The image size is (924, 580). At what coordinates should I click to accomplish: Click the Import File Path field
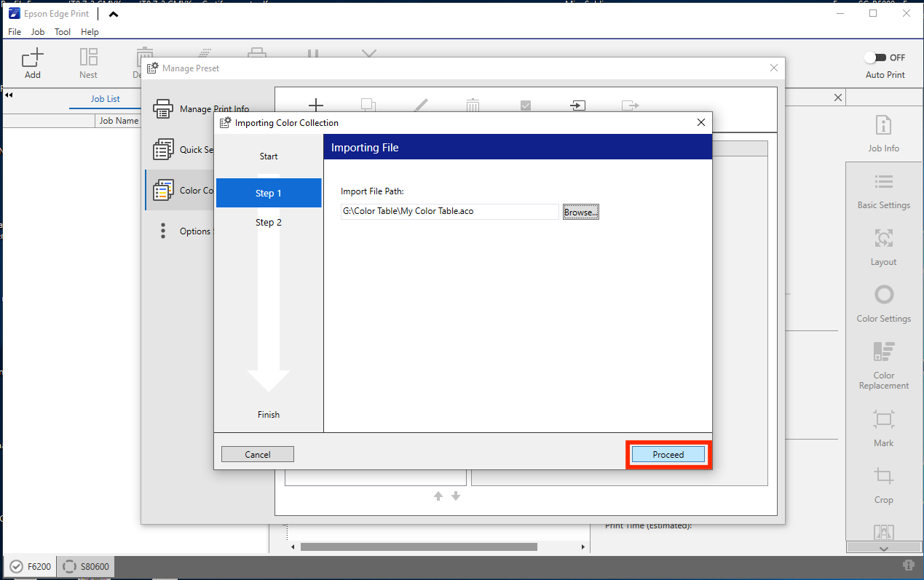pyautogui.click(x=449, y=212)
